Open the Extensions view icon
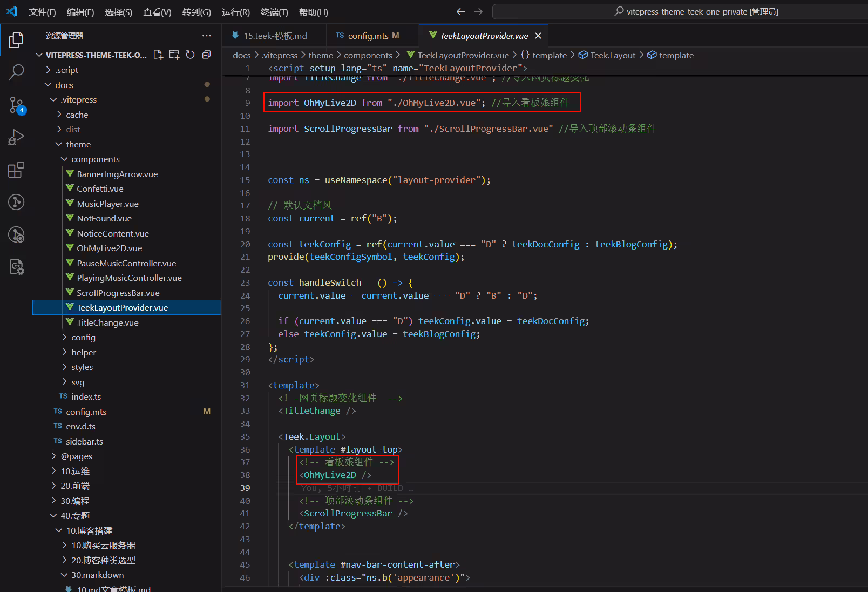 point(16,170)
